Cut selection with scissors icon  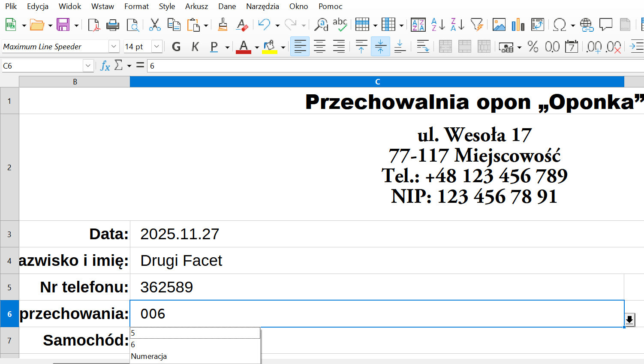pos(155,25)
